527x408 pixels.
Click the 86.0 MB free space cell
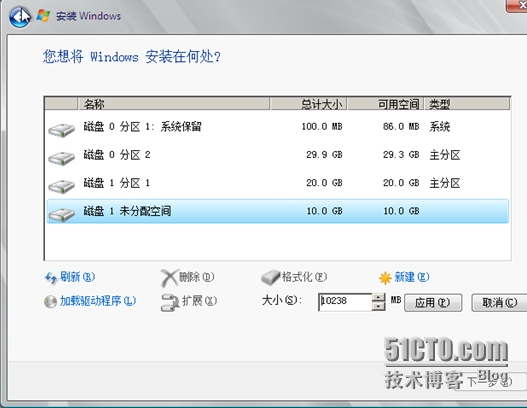click(x=401, y=127)
